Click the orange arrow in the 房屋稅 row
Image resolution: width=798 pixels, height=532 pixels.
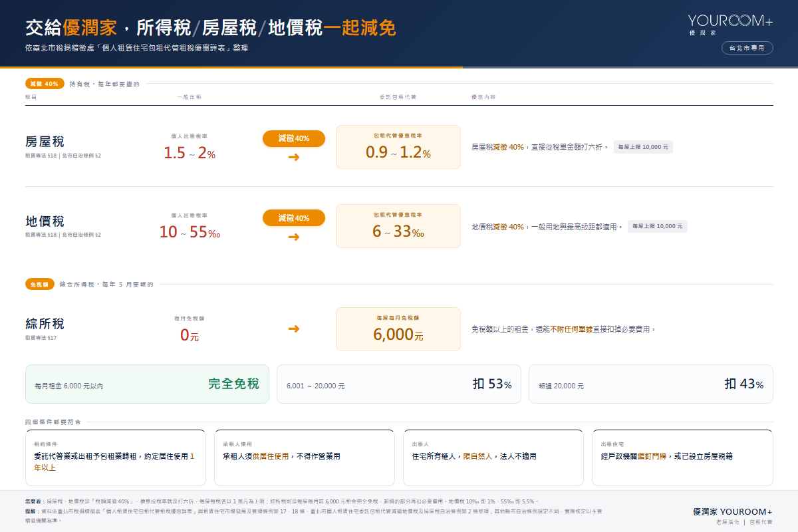(x=294, y=157)
